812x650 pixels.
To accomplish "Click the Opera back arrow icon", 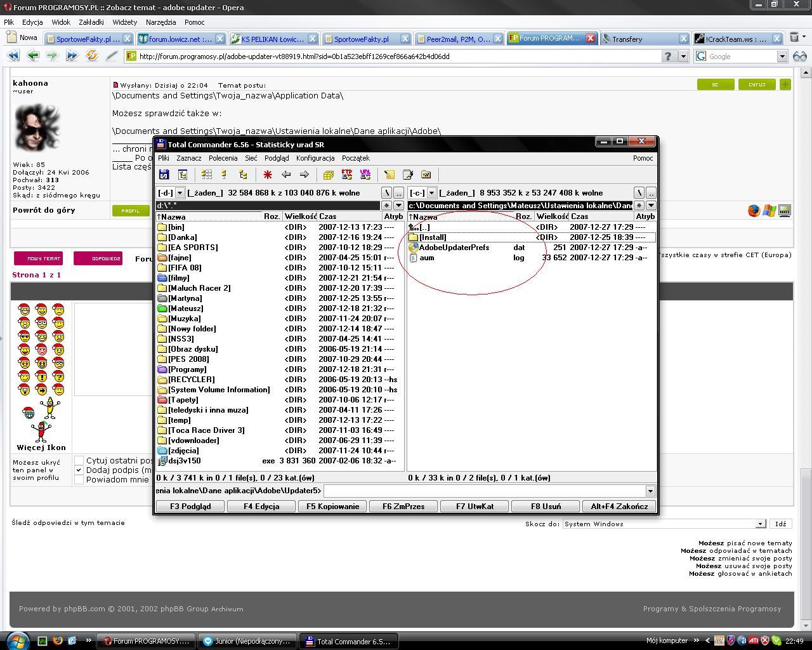I will [32, 56].
